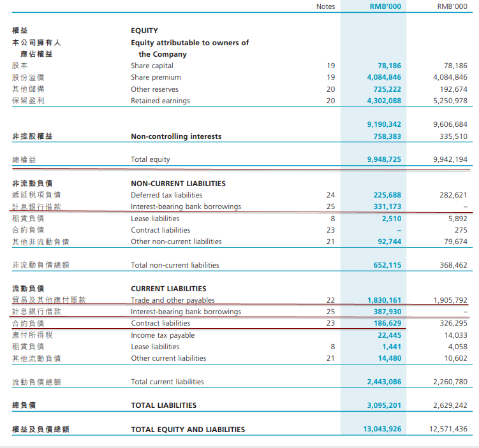The image size is (479, 448).
Task: Click the Notes column header
Action: [x=325, y=6]
